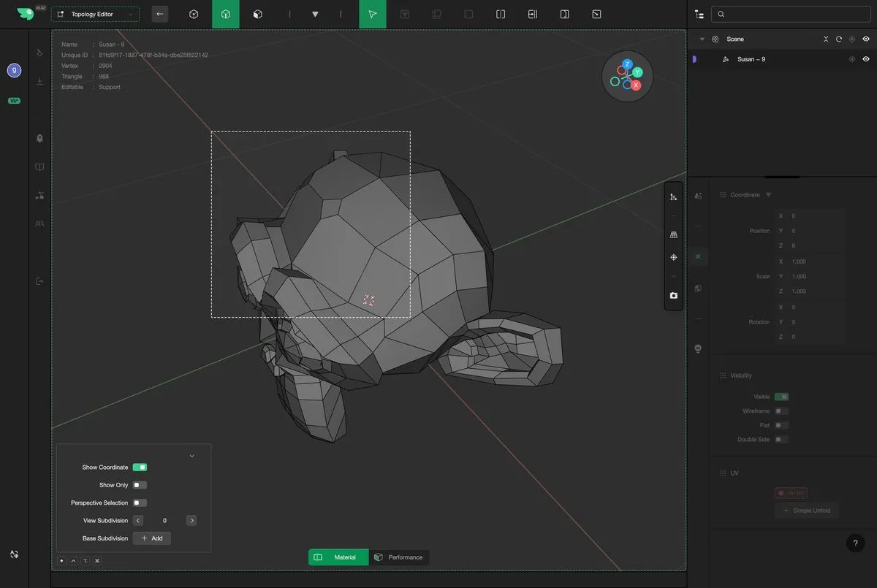The width and height of the screenshot is (877, 588).
Task: Select the Material tab
Action: coord(338,557)
